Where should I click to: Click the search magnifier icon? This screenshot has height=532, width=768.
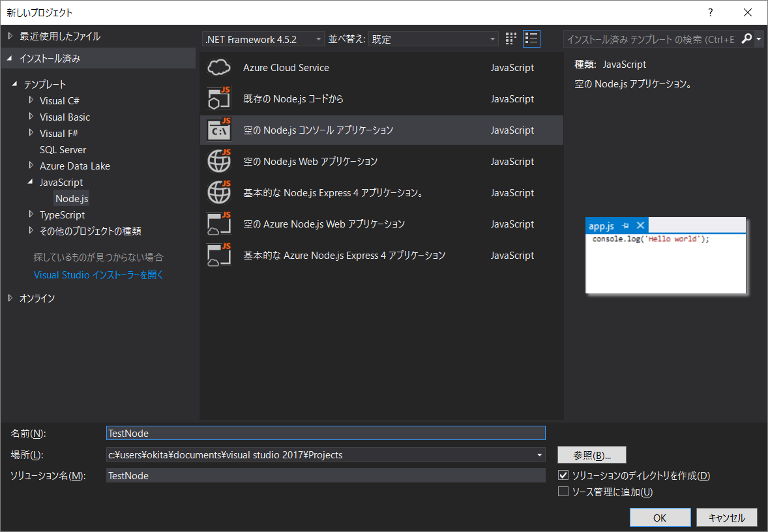(746, 38)
